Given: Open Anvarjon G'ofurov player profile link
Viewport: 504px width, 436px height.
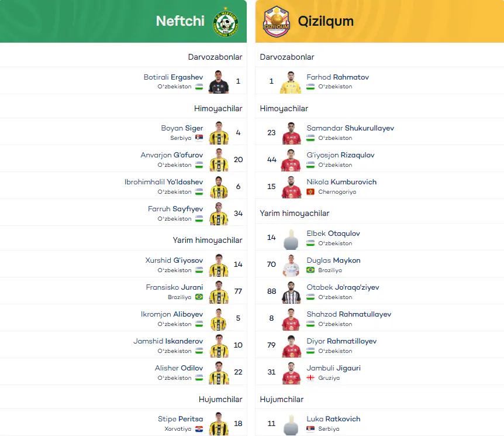Looking at the screenshot, I should (172, 155).
